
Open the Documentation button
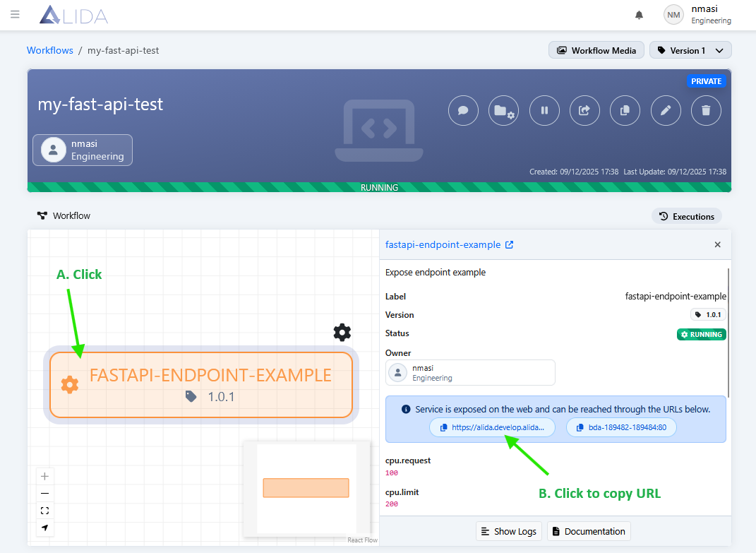[x=589, y=531]
